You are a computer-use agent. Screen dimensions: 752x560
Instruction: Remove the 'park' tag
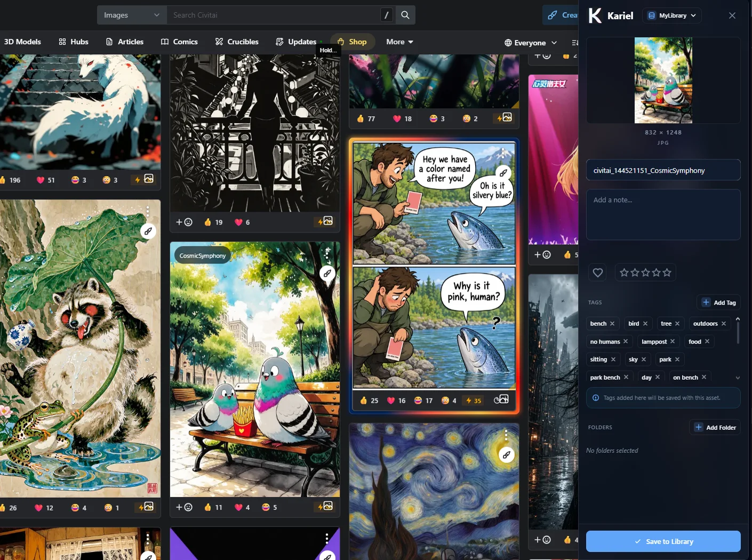point(677,359)
